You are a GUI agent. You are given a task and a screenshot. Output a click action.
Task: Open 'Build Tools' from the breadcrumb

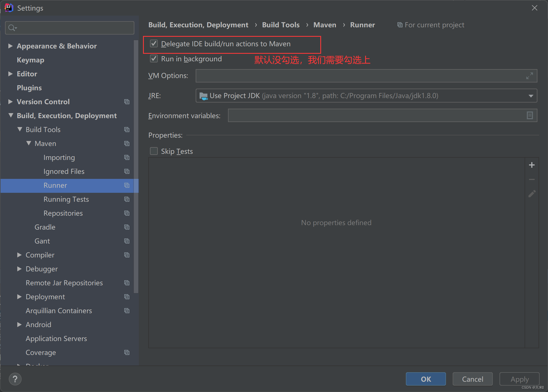coord(280,25)
